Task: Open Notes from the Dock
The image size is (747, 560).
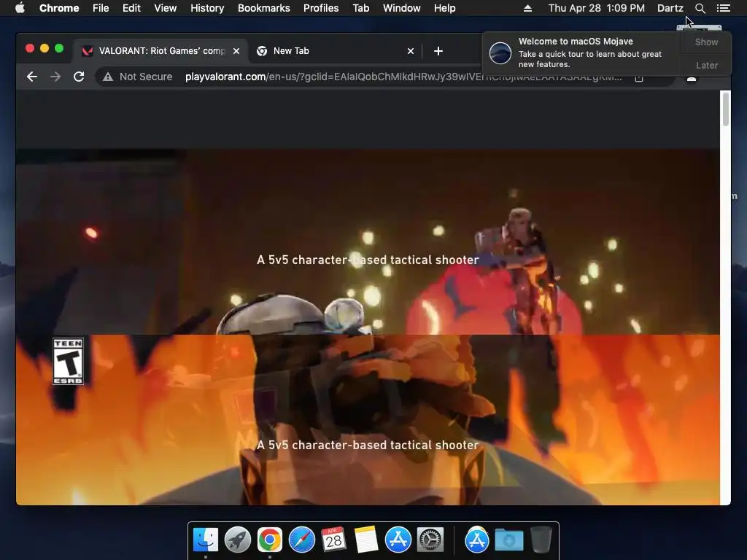Action: 366,540
